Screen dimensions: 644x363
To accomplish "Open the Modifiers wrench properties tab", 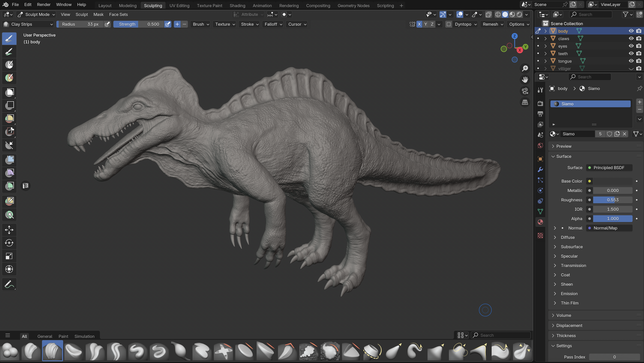I will click(x=540, y=170).
